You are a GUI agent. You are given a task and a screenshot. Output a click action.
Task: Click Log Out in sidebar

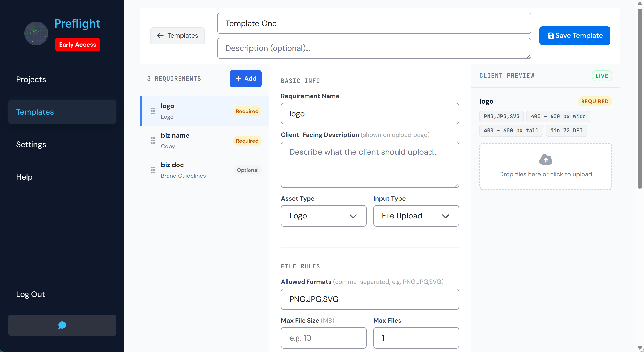[30, 294]
